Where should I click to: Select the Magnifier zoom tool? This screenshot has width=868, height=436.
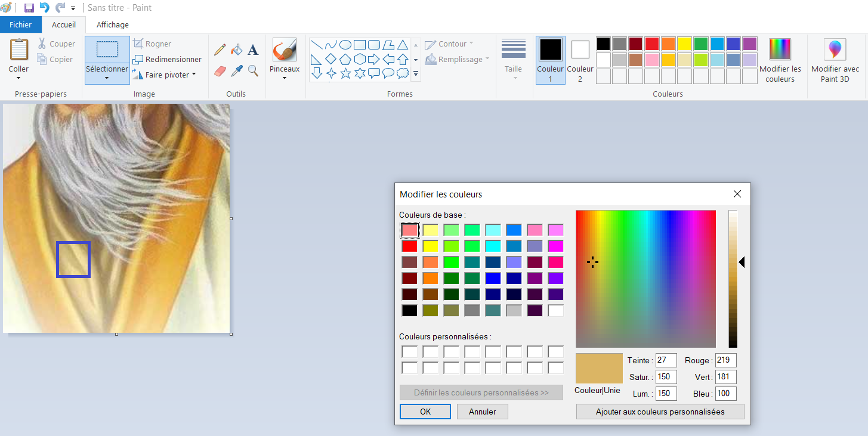coord(253,71)
